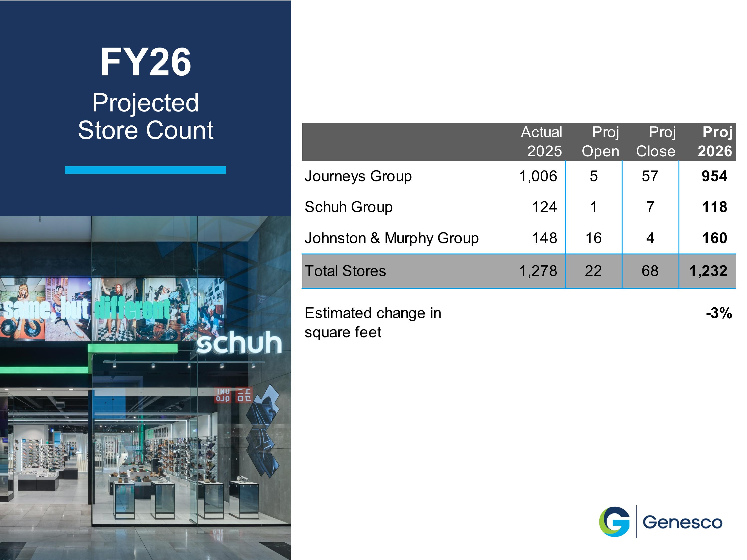
Task: Click the Proj Open column header
Action: pyautogui.click(x=600, y=142)
